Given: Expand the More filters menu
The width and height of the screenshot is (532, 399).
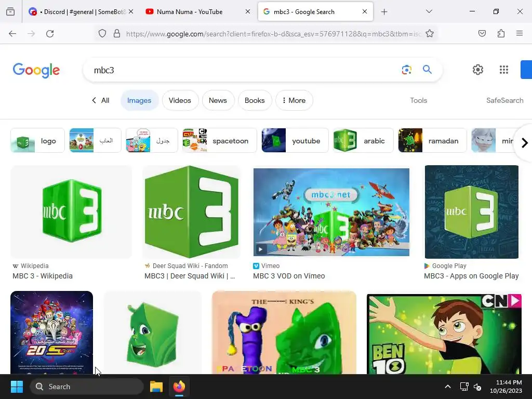Looking at the screenshot, I should coord(294,100).
